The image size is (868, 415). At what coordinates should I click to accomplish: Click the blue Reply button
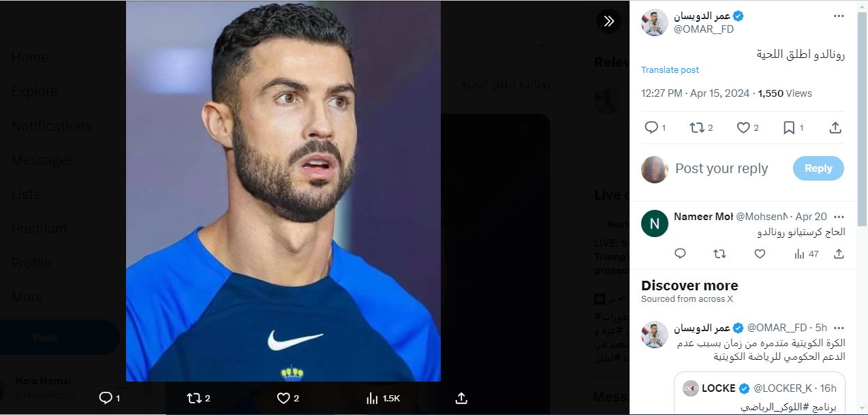point(818,168)
